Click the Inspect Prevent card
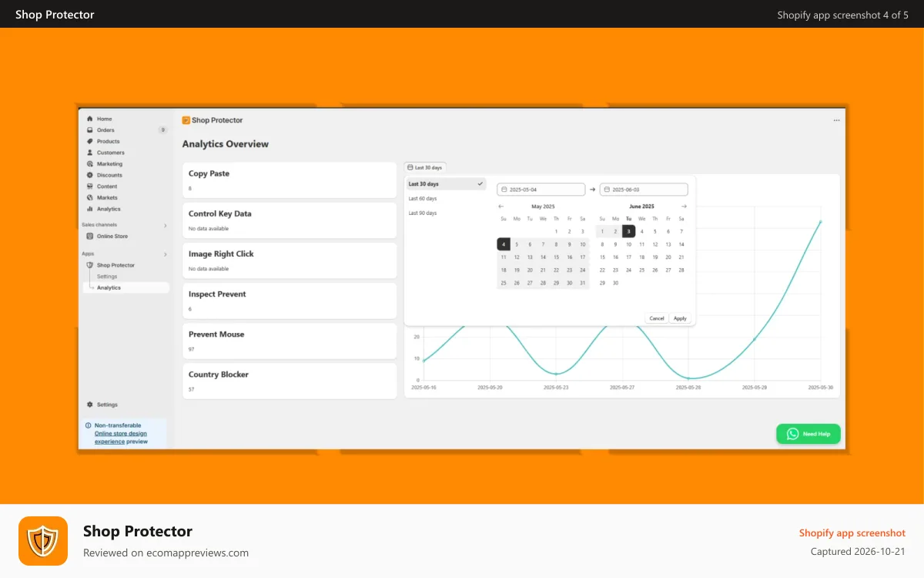This screenshot has height=578, width=924. coord(290,301)
